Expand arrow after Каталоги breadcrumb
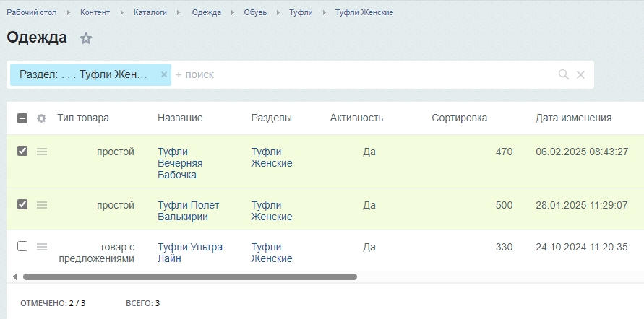644x319 pixels. coord(179,13)
